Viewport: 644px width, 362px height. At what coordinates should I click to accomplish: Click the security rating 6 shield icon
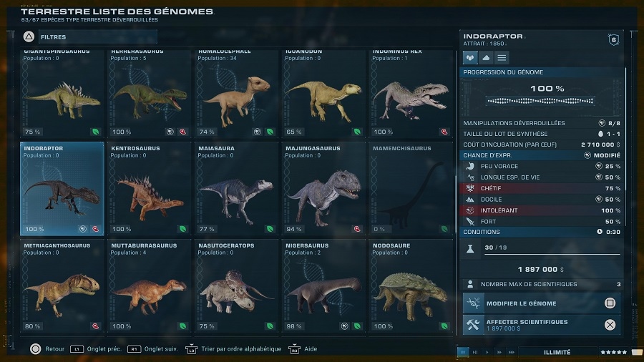click(x=614, y=40)
